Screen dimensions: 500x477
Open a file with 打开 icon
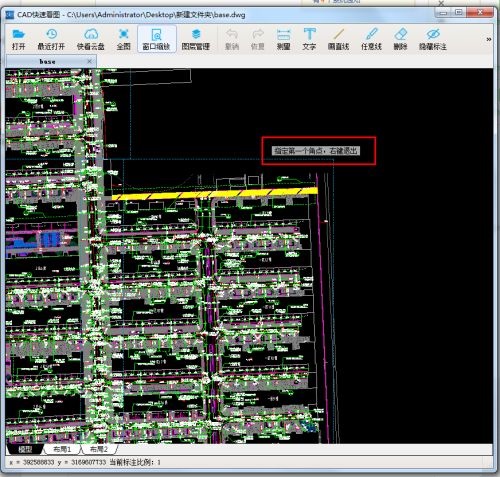18,39
